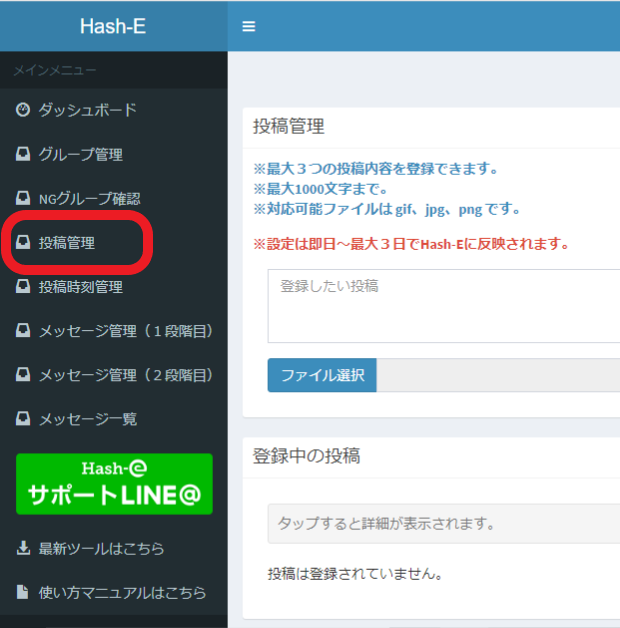Click the Hash-E logo title
The height and width of the screenshot is (628, 620).
[113, 26]
